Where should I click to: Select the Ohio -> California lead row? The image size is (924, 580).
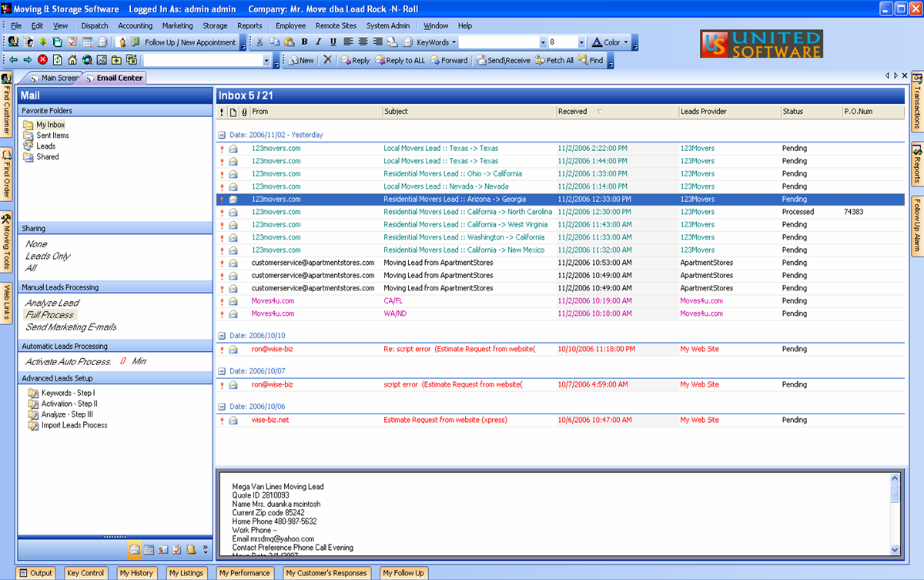coord(561,173)
